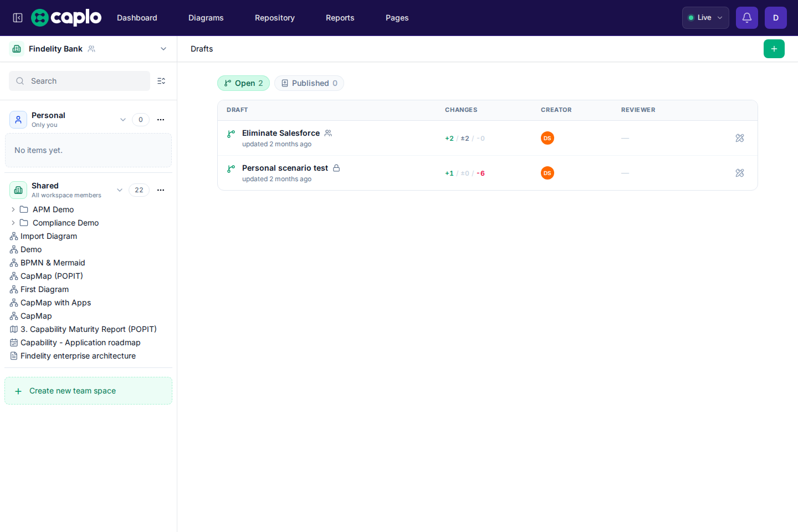Image resolution: width=798 pixels, height=532 pixels.
Task: Collapse the Shared space section
Action: click(120, 190)
